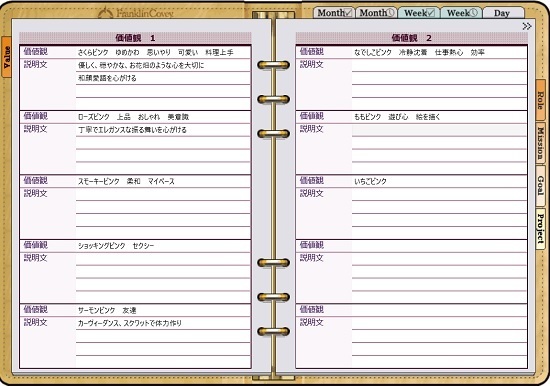
Task: Go to next page with double-arrow icon
Action: (x=526, y=26)
